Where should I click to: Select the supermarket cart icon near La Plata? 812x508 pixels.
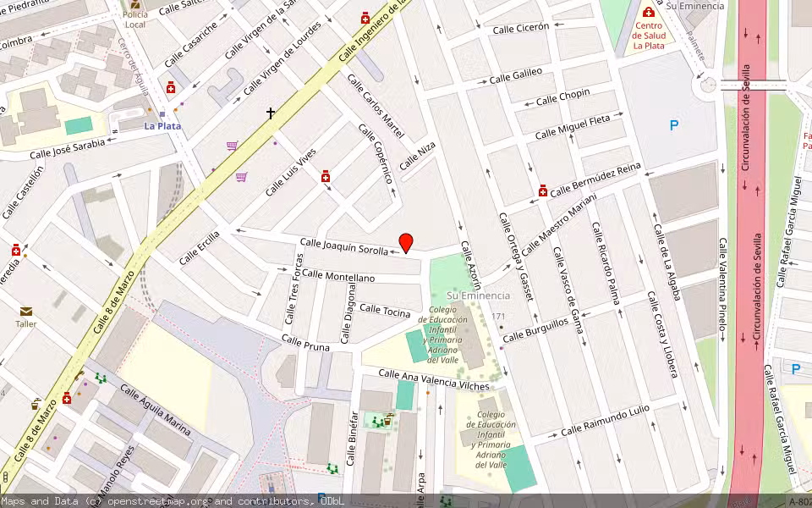(232, 146)
